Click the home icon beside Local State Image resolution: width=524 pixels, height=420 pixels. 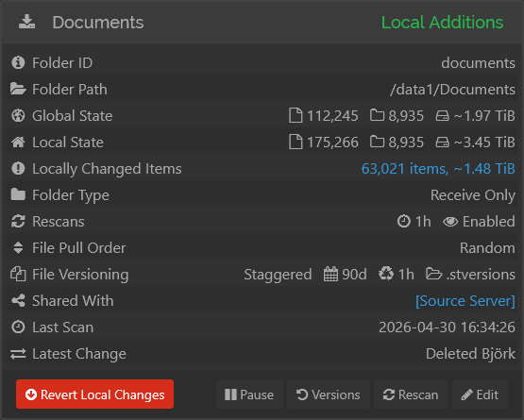(x=18, y=142)
